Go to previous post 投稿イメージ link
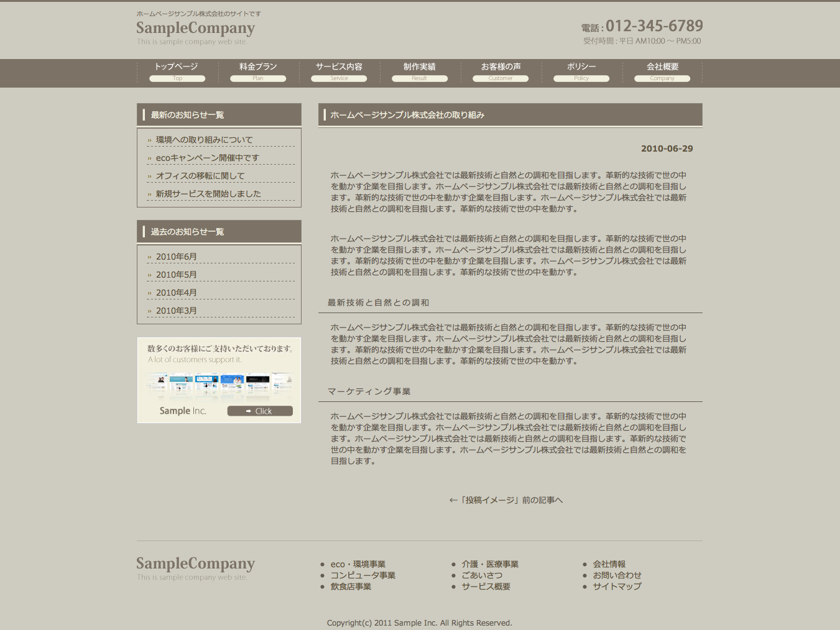 [x=505, y=500]
